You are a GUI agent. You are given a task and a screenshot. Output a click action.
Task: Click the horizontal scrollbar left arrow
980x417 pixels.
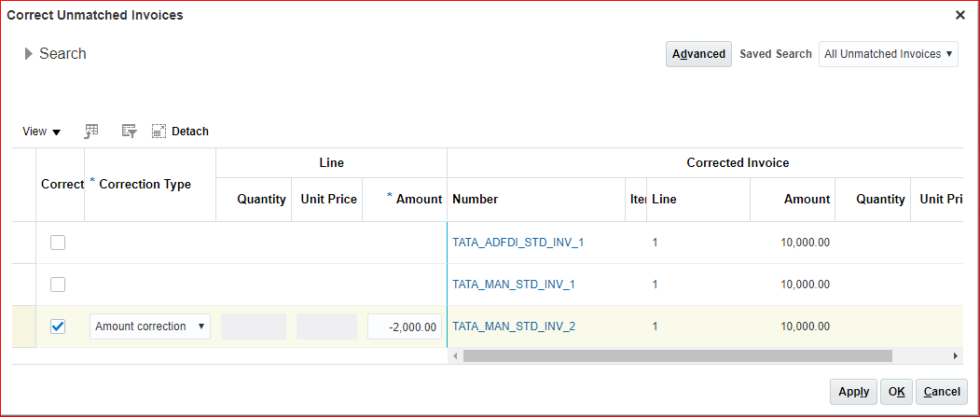(x=455, y=355)
